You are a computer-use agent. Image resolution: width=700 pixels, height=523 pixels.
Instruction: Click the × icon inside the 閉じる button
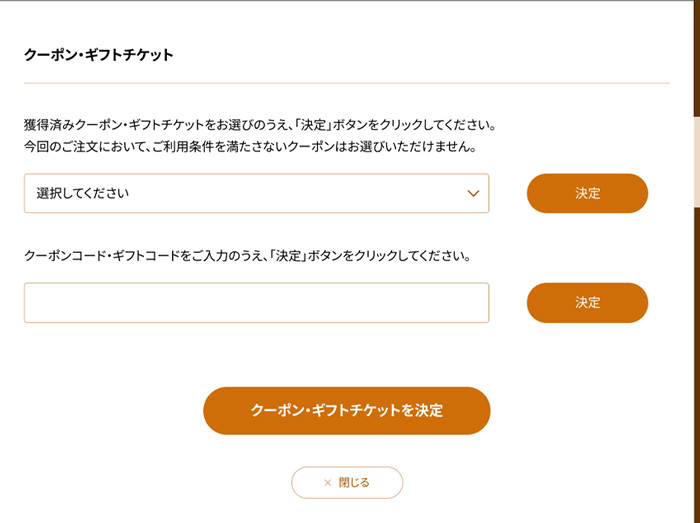click(x=328, y=483)
